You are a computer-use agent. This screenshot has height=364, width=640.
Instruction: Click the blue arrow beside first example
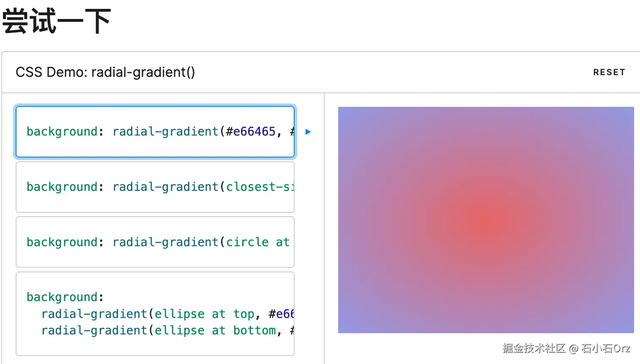point(308,132)
